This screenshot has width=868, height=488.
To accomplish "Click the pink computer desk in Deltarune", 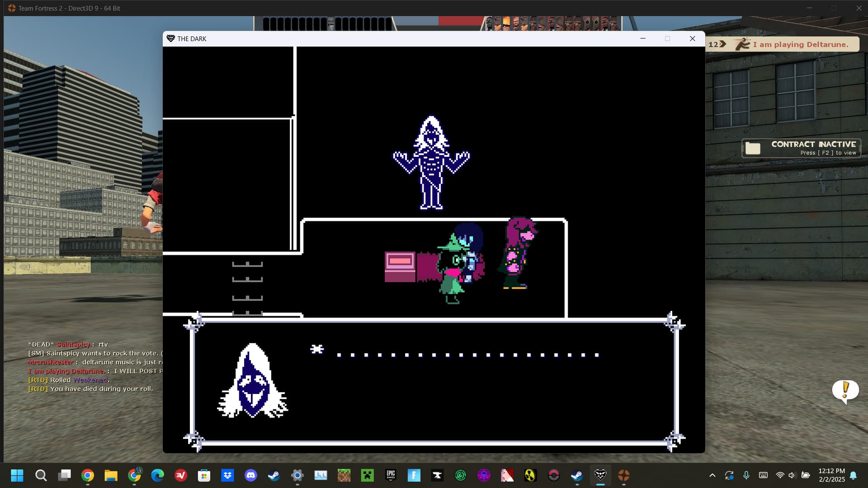I will coord(400,267).
